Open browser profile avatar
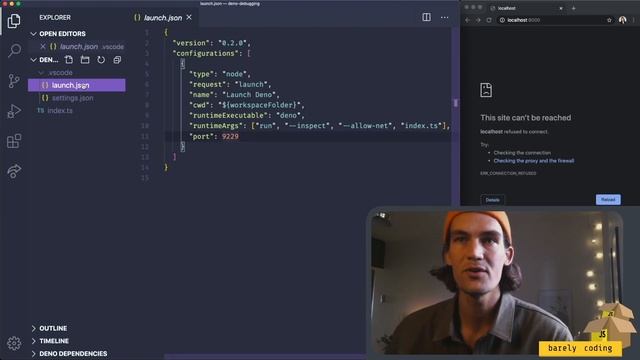This screenshot has width=640, height=360. click(622, 20)
